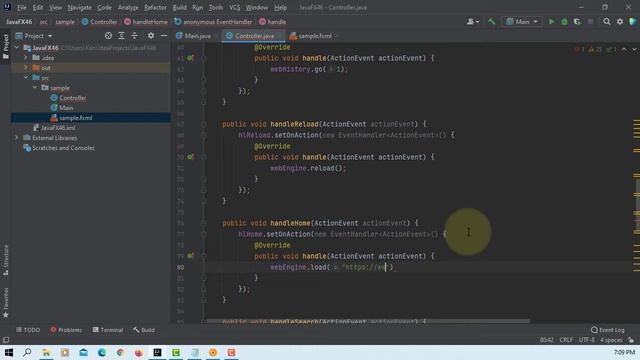Click the override gutter icon on line 61

pos(190,58)
